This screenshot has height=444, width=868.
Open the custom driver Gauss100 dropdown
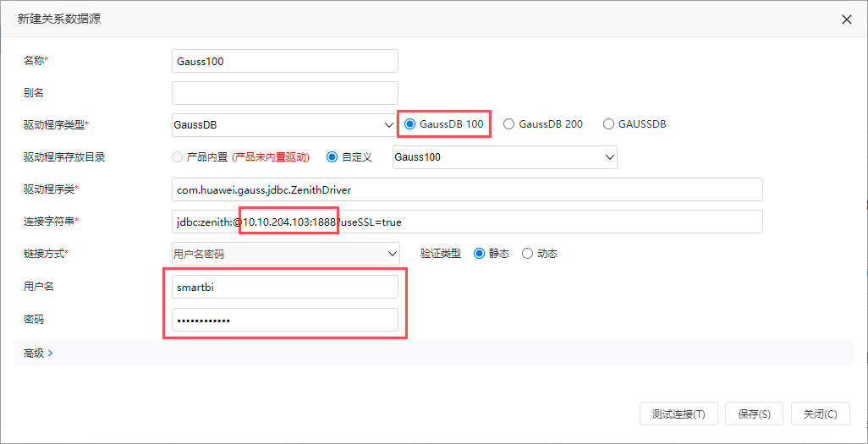pyautogui.click(x=505, y=157)
